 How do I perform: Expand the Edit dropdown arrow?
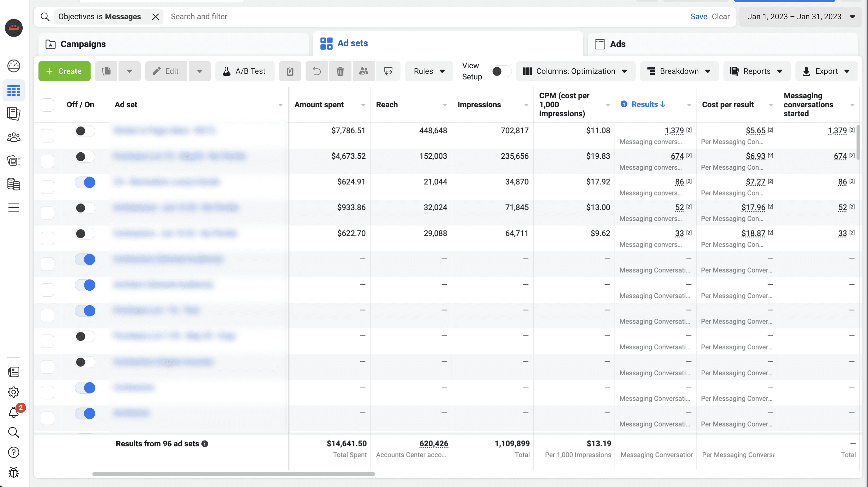pyautogui.click(x=199, y=71)
